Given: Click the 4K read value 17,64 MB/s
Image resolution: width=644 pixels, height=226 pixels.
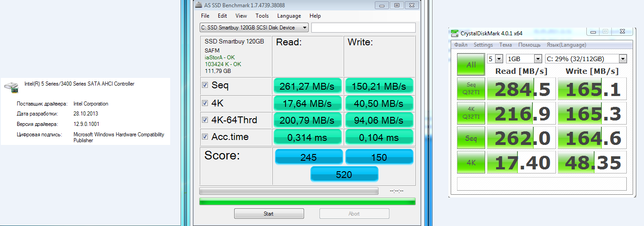Looking at the screenshot, I should (307, 103).
